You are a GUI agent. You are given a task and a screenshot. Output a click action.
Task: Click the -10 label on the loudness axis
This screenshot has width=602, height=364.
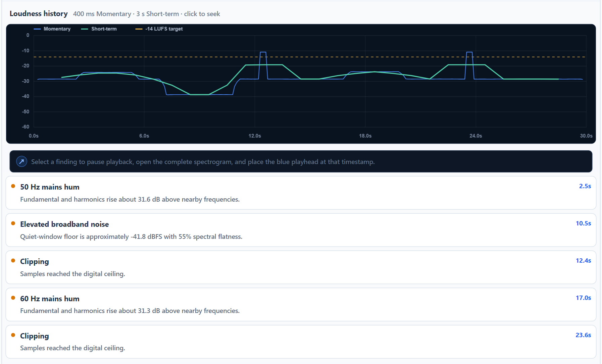(26, 51)
